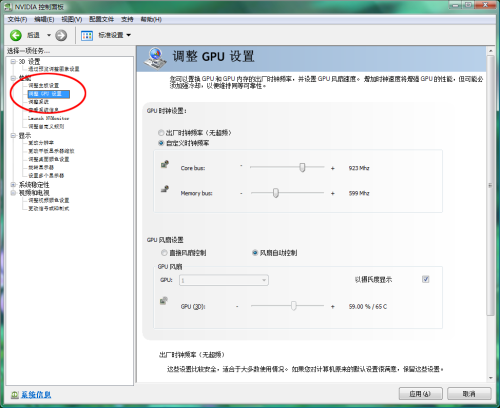500x408 pixels.
Task: Toggle the display in Celsius checkbox
Action: pos(426,279)
